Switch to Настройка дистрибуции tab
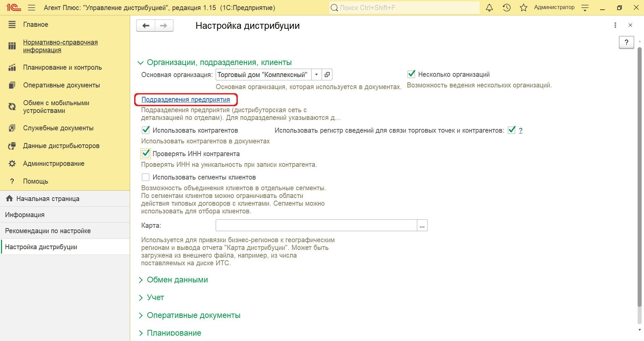This screenshot has height=341, width=644. (x=65, y=247)
